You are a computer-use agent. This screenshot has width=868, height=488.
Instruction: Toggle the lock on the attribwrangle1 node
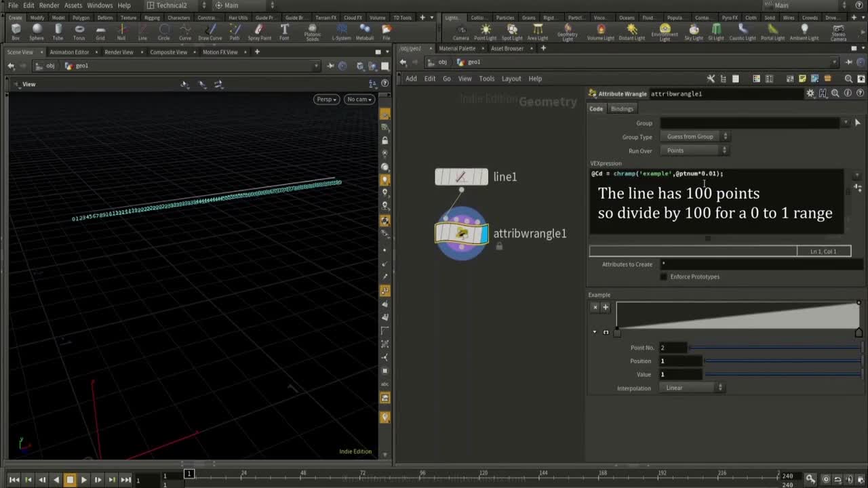click(x=500, y=246)
